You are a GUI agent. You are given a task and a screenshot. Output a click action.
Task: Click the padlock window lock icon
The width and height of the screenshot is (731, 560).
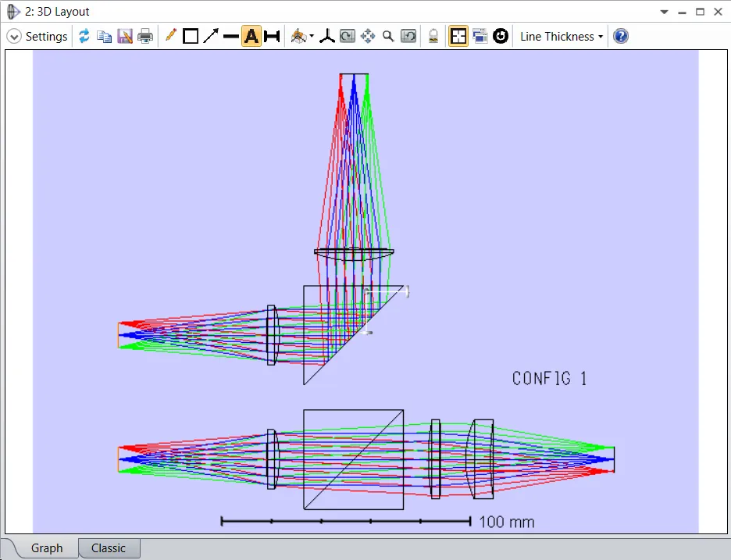pos(433,37)
